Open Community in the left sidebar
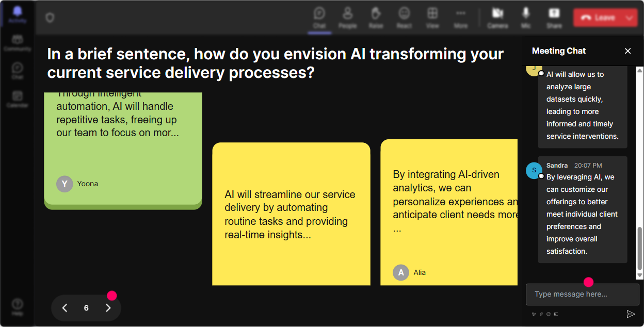This screenshot has width=644, height=327. (17, 43)
